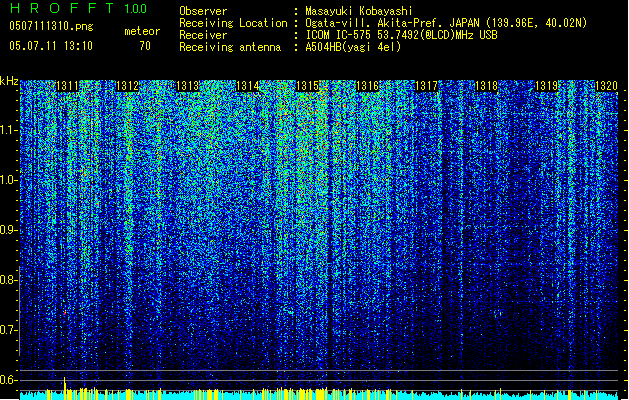Click the 1317 time marker

426,86
